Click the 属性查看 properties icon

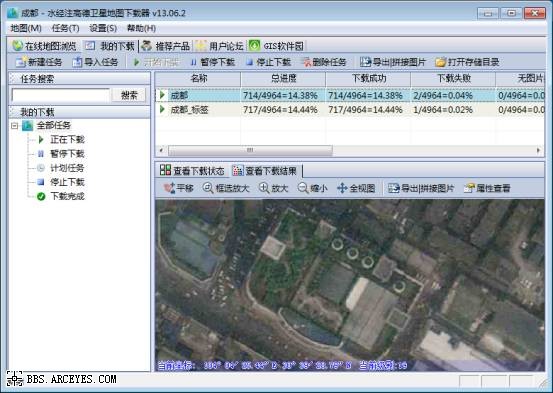tap(469, 188)
